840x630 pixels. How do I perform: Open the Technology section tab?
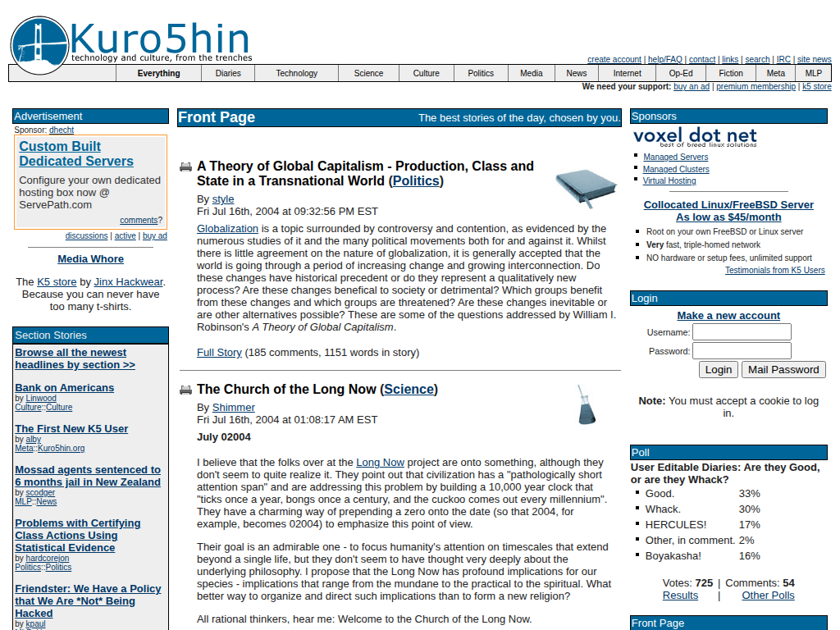(x=297, y=73)
